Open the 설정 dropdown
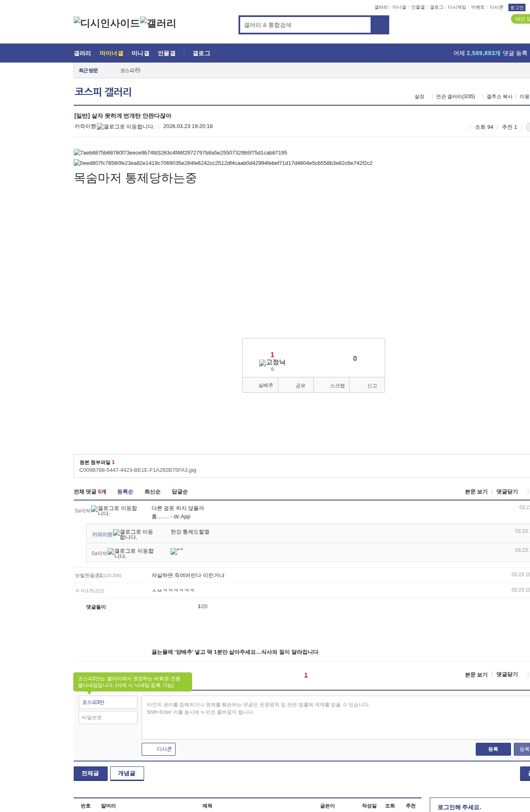The width and height of the screenshot is (530, 812). pyautogui.click(x=419, y=97)
